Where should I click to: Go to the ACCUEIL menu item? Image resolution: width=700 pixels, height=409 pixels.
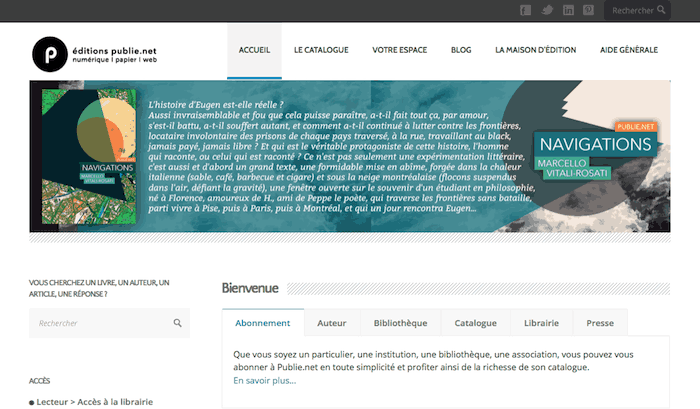click(x=254, y=50)
